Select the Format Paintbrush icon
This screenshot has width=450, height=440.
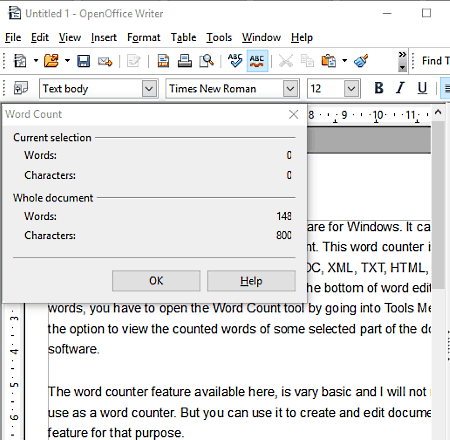coord(361,61)
